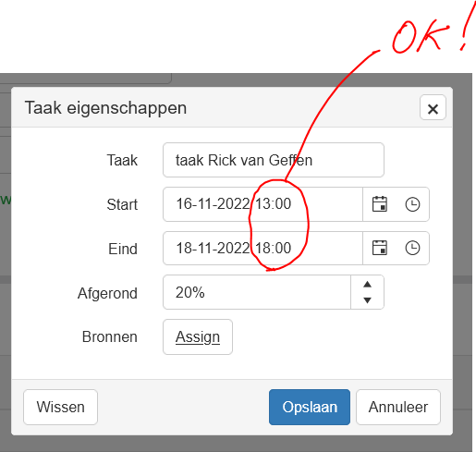Click the Opslaan button
Screen dimensions: 476x452
pos(310,407)
